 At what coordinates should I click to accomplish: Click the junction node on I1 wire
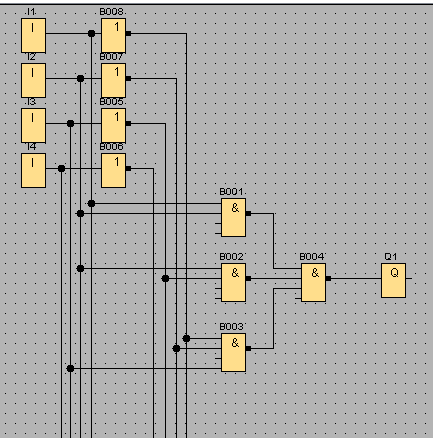91,33
